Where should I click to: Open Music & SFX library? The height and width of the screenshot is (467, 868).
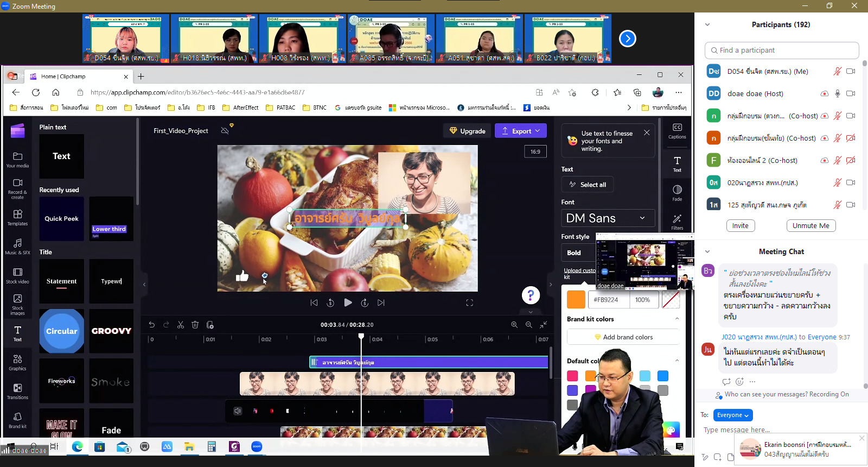[17, 247]
